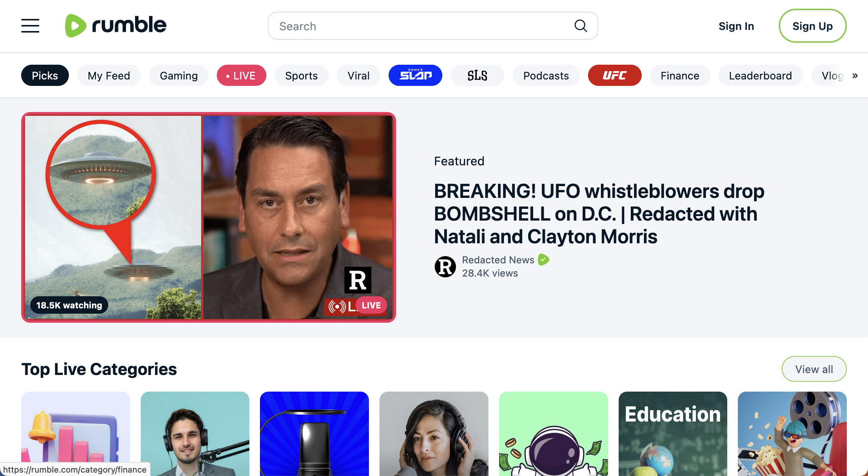The image size is (868, 476).
Task: Click the Sign Up button
Action: (812, 26)
